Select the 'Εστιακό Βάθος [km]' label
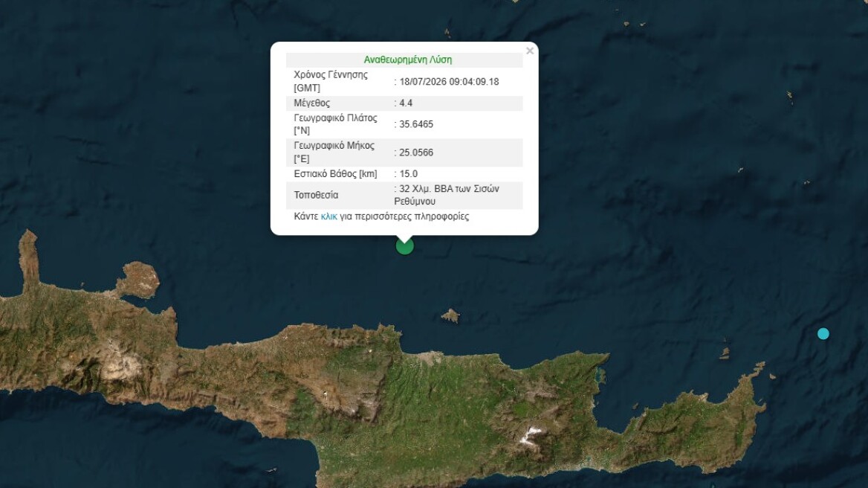Screen dimensions: 868x488 coord(335,174)
